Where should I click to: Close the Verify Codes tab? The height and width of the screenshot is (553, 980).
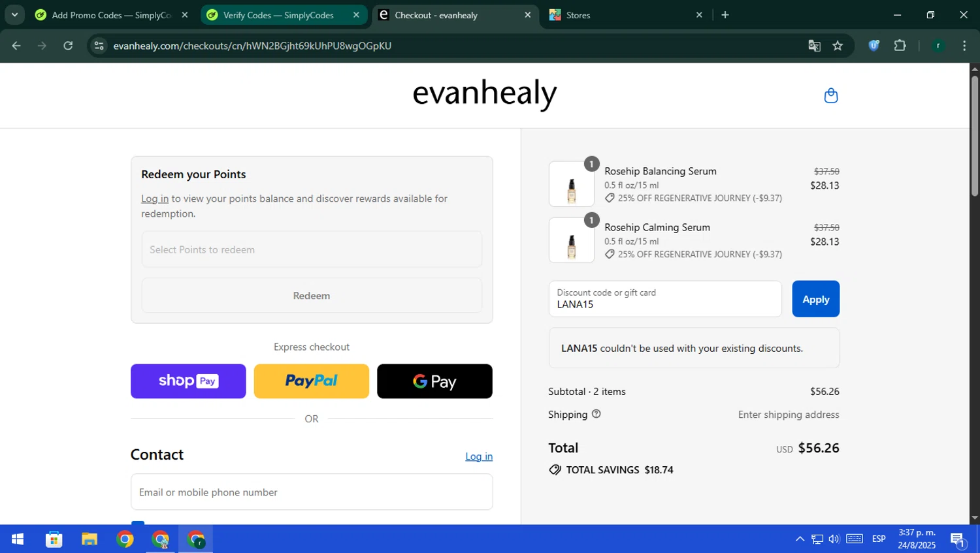coord(356,15)
